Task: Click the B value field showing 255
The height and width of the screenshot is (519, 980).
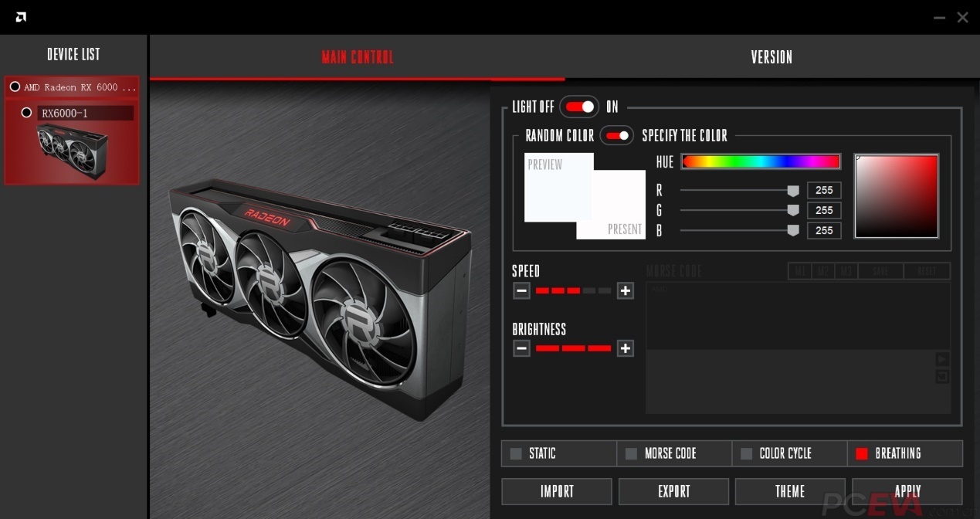Action: pyautogui.click(x=824, y=230)
